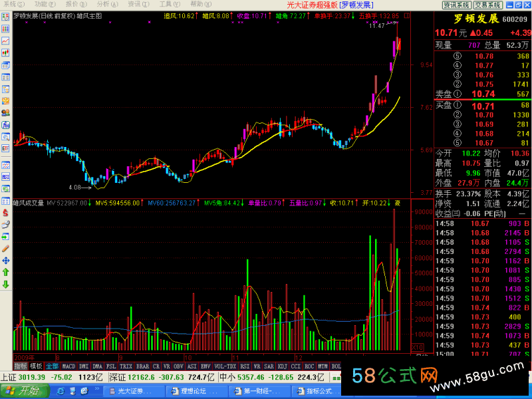Image resolution: width=532 pixels, height=399 pixels.
Task: Select the CCI indicator tab
Action: tap(296, 366)
